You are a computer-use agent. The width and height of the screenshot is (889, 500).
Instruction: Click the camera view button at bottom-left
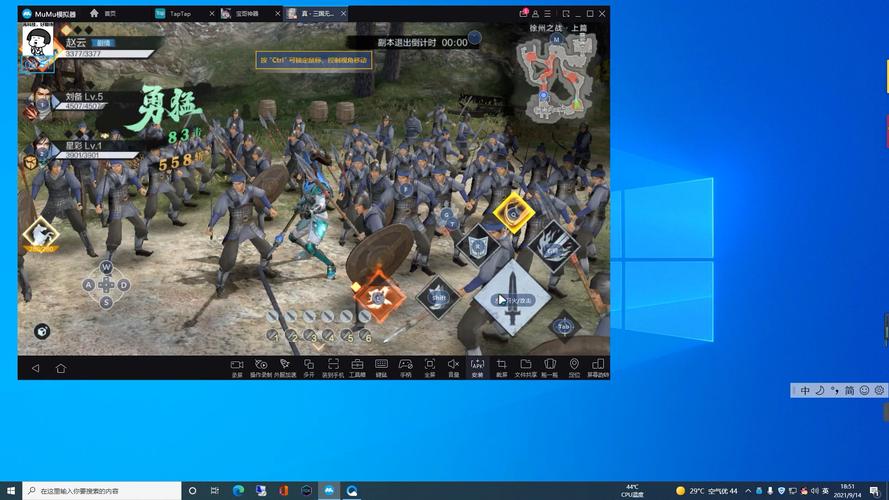[42, 331]
